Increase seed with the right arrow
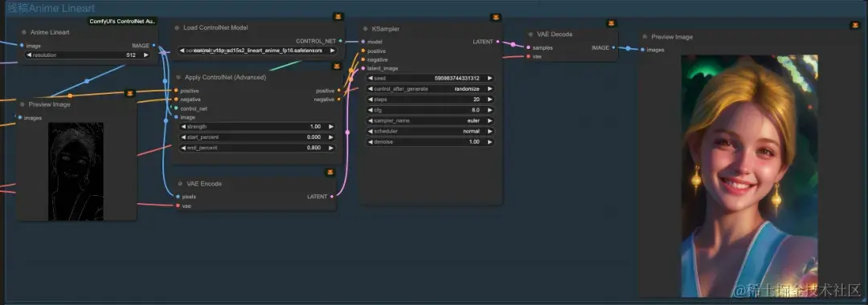 (x=490, y=79)
